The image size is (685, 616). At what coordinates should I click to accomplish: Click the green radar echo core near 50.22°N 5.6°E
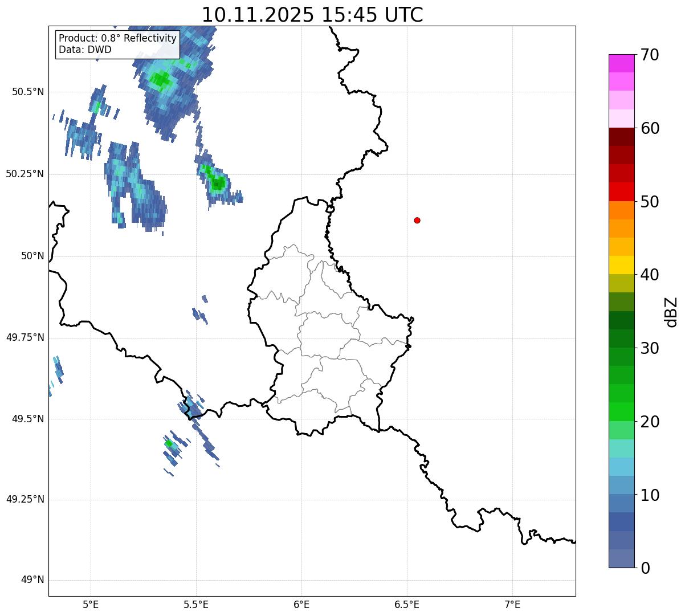217,183
